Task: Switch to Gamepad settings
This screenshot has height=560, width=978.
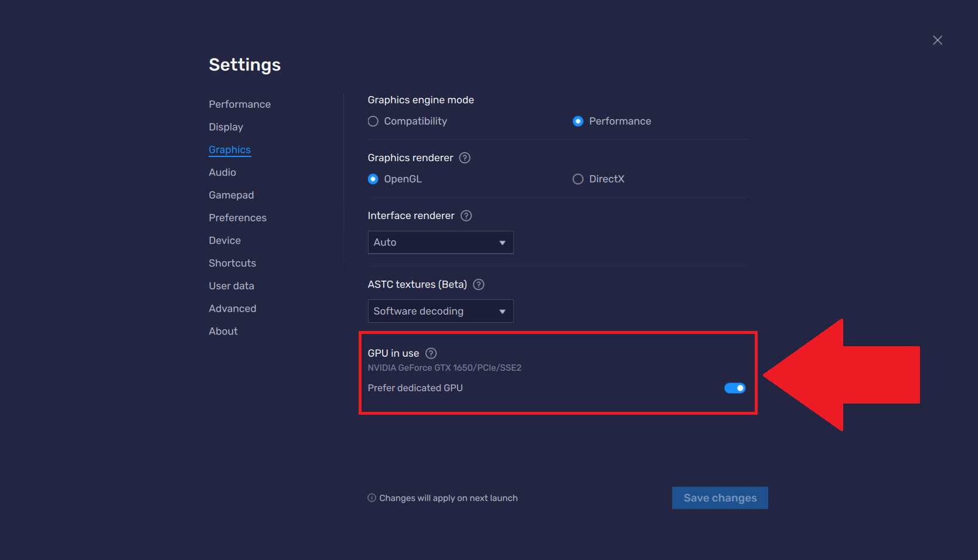Action: pyautogui.click(x=231, y=195)
